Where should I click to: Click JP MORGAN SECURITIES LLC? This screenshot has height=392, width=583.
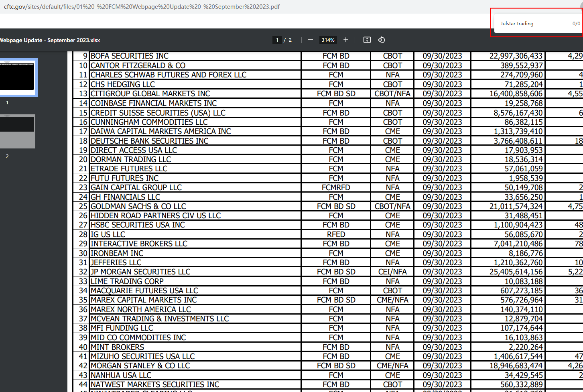(x=140, y=272)
